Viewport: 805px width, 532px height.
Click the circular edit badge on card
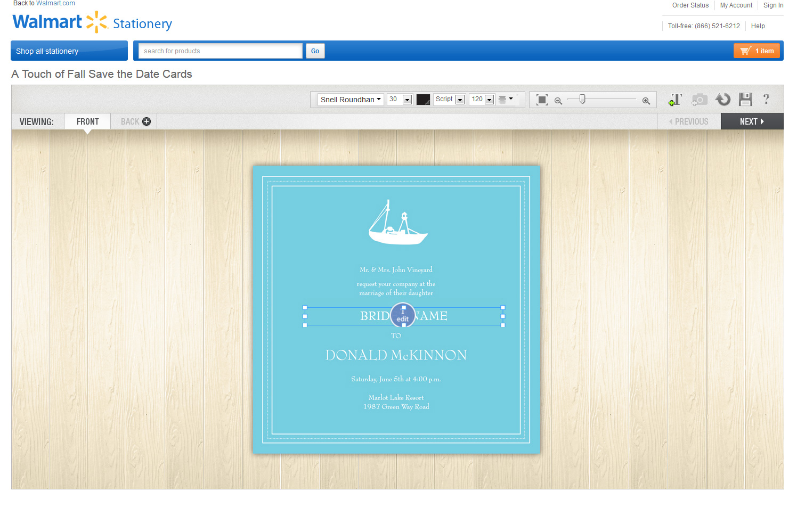click(x=403, y=316)
